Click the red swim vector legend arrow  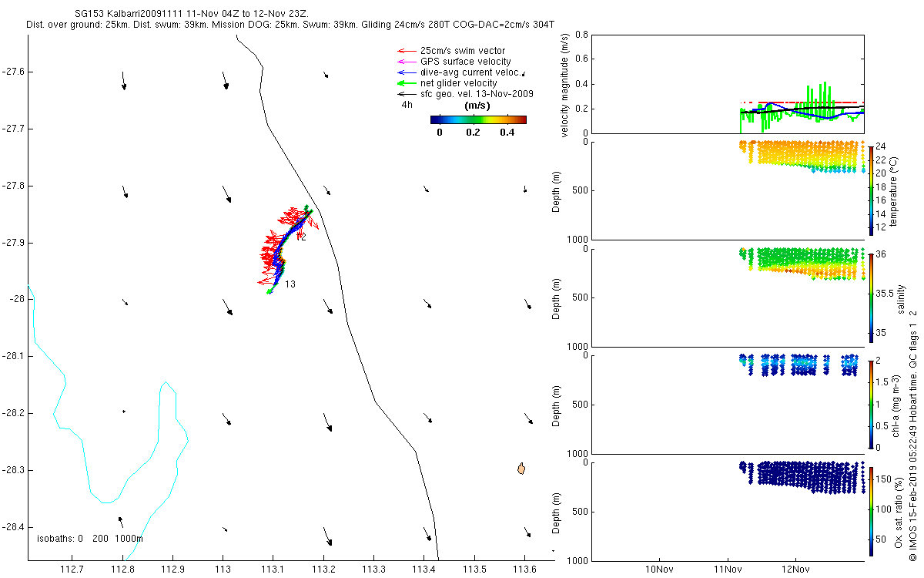coord(406,51)
